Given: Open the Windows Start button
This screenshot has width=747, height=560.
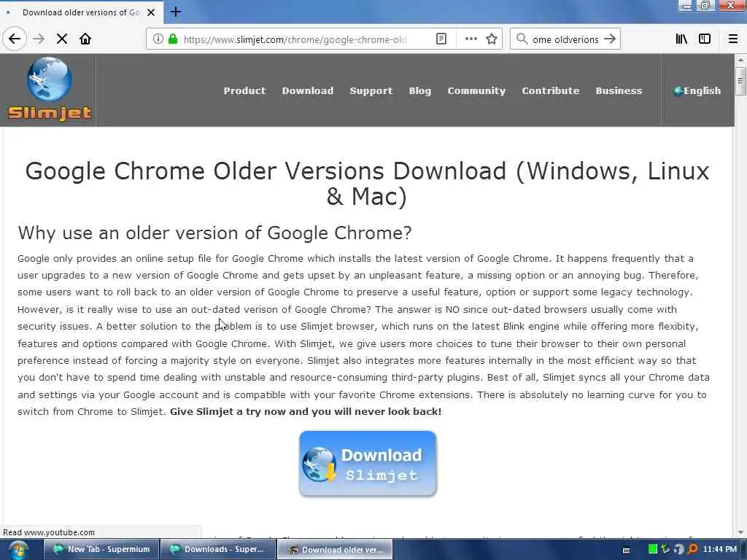Looking at the screenshot, I should click(18, 550).
